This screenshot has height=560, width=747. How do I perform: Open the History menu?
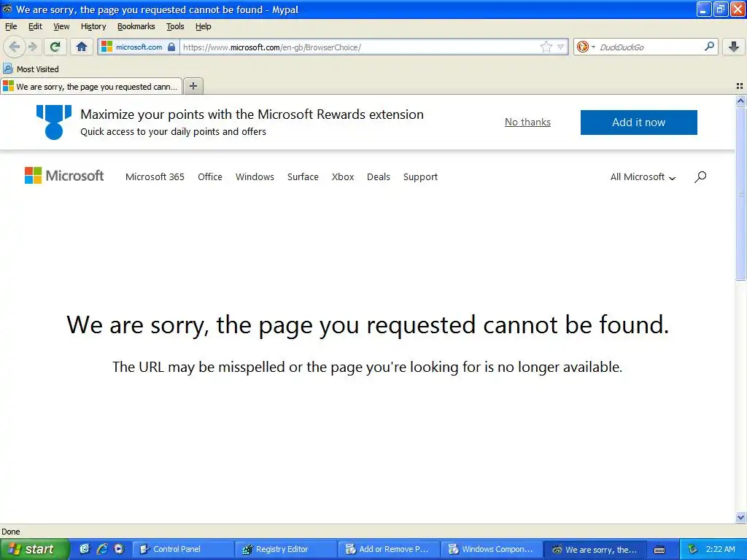[x=93, y=26]
